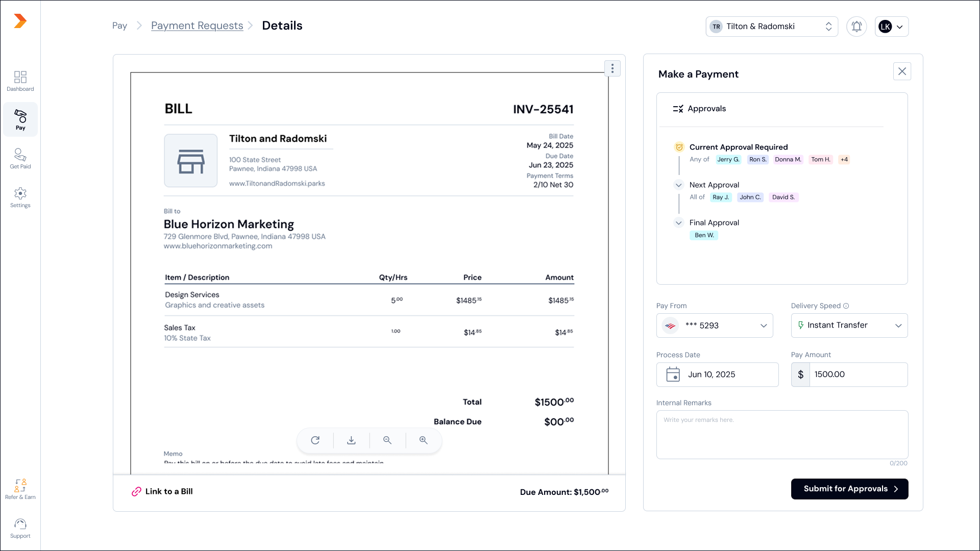Expand the Next Approval step
Image resolution: width=980 pixels, height=551 pixels.
[x=678, y=185]
